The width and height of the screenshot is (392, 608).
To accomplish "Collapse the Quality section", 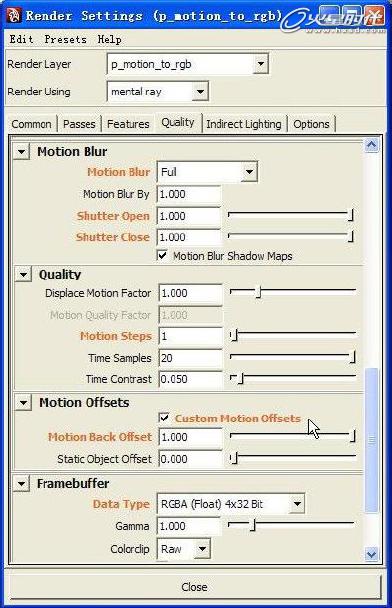I will coord(23,275).
